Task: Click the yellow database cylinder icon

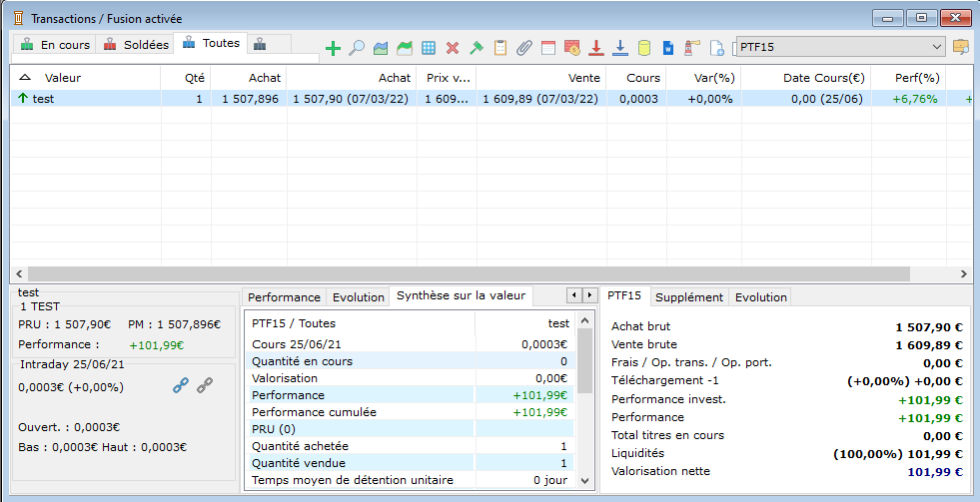Action: (644, 48)
